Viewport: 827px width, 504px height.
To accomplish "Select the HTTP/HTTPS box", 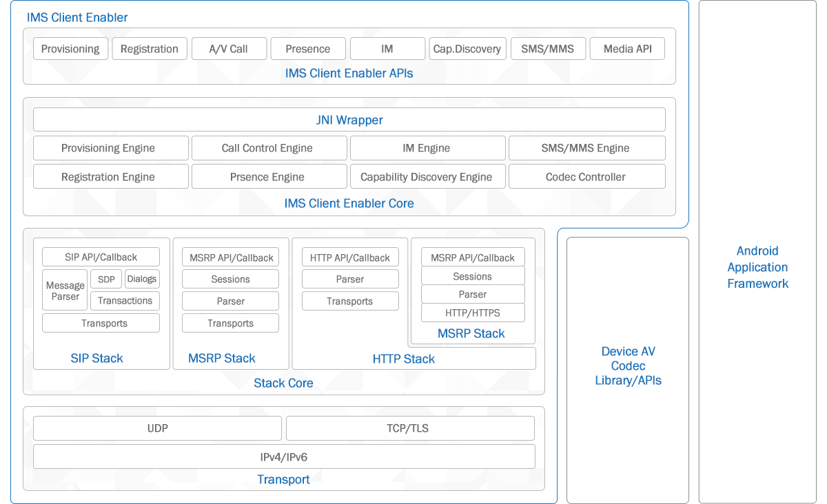I will [x=473, y=313].
